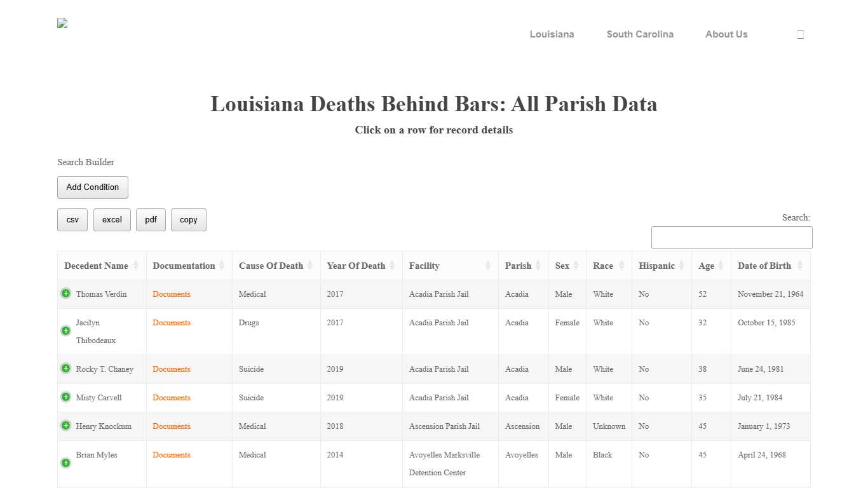
Task: Click the sort arrows on Cause Of Death
Action: tap(311, 266)
